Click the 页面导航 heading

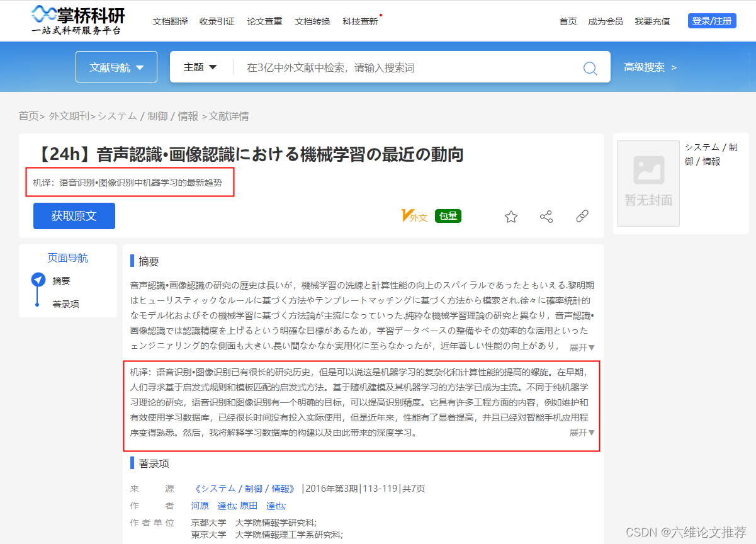click(x=68, y=258)
